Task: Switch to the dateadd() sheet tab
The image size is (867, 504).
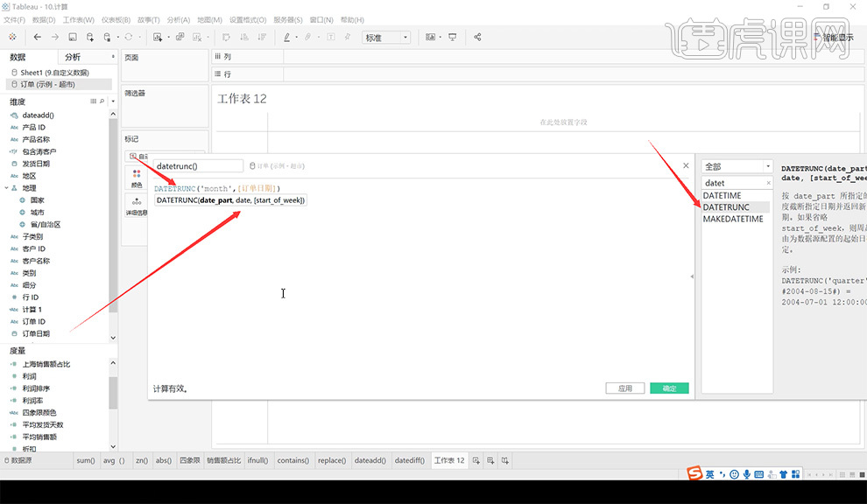Action: coord(370,460)
